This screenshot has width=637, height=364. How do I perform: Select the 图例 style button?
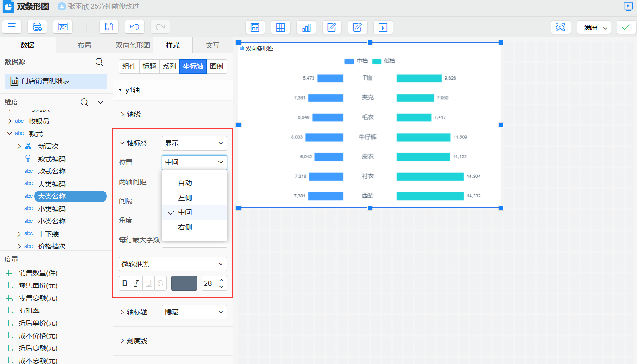point(217,66)
